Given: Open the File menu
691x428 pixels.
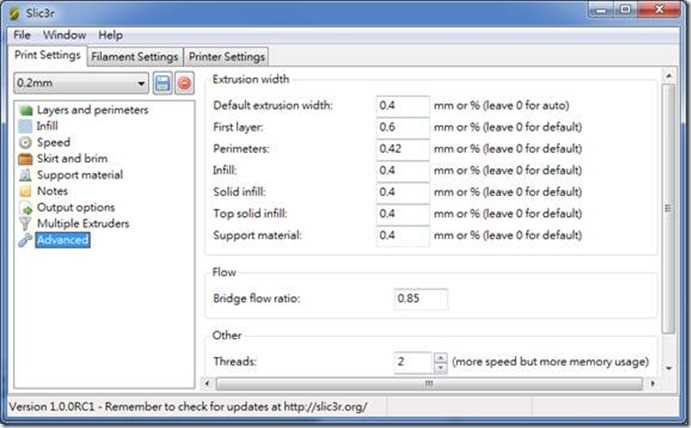Looking at the screenshot, I should pyautogui.click(x=22, y=35).
